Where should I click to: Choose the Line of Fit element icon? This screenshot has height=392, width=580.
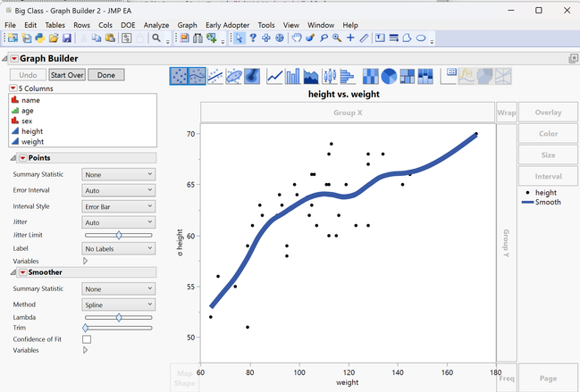click(215, 76)
